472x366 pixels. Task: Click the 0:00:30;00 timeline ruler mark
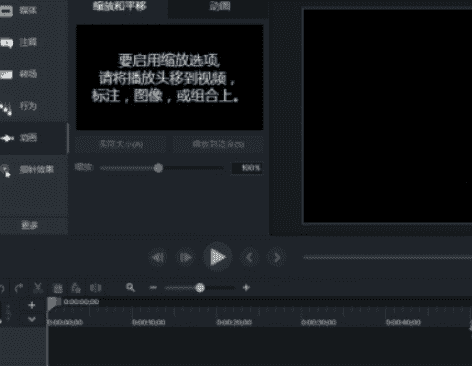click(319, 322)
